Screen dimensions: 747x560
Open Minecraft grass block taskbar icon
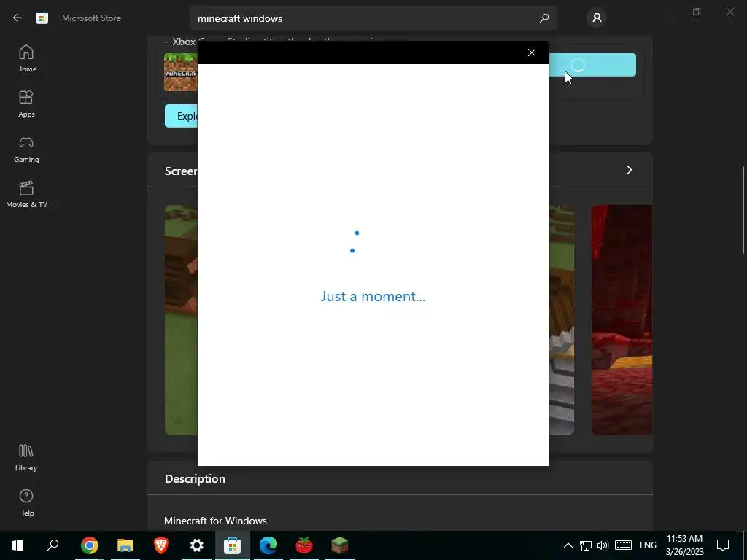pos(340,545)
